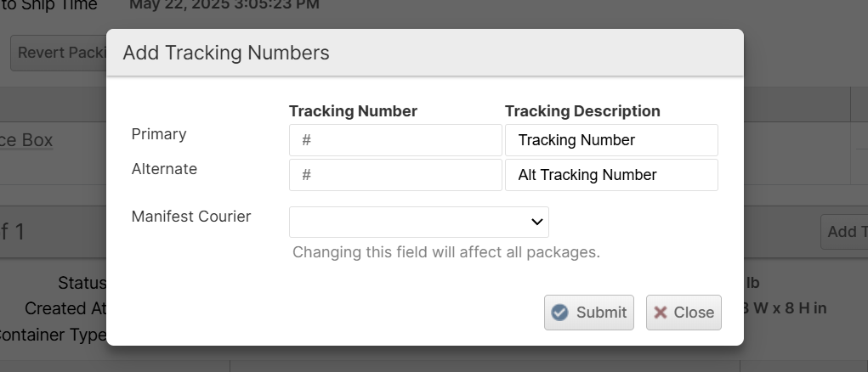Click the Alternate row label
Screen dimensions: 868x372
tap(164, 169)
